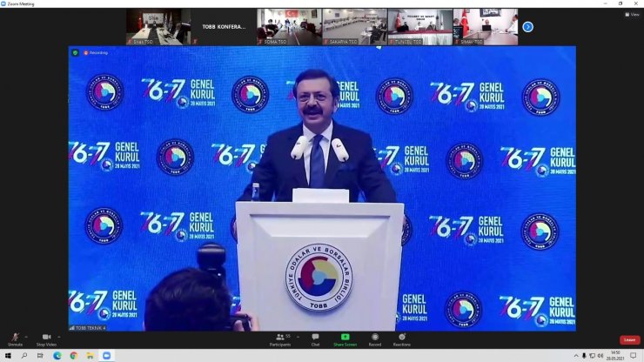Launch Microsoft Edge from taskbar
Screen dimensions: 644x362
point(57,355)
